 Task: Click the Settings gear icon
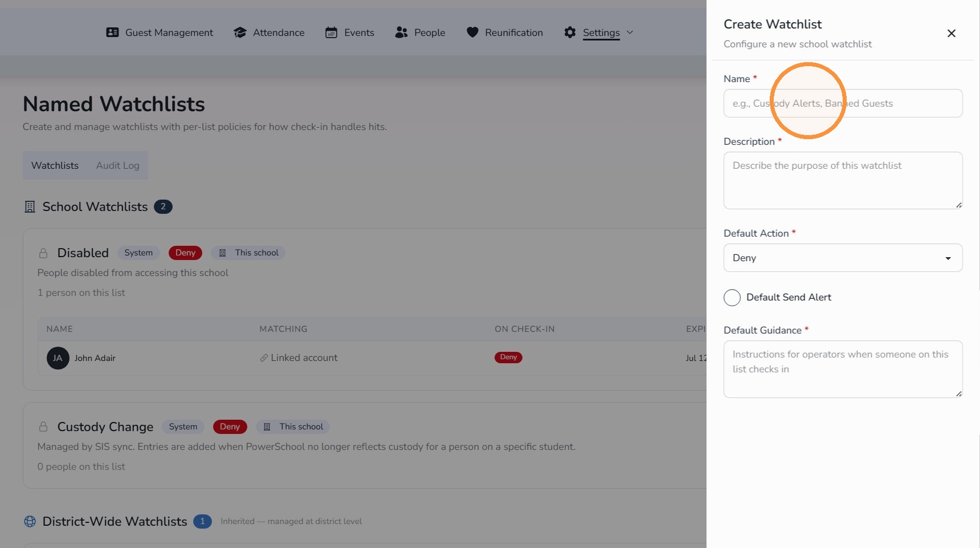[570, 33]
